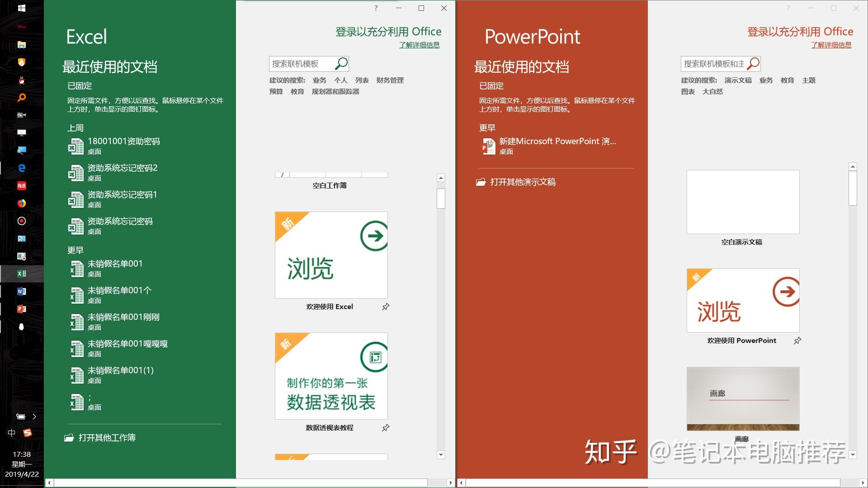Viewport: 868px width, 488px height.
Task: Click the pin icon next to 欢迎使用 Excel
Action: click(x=387, y=306)
